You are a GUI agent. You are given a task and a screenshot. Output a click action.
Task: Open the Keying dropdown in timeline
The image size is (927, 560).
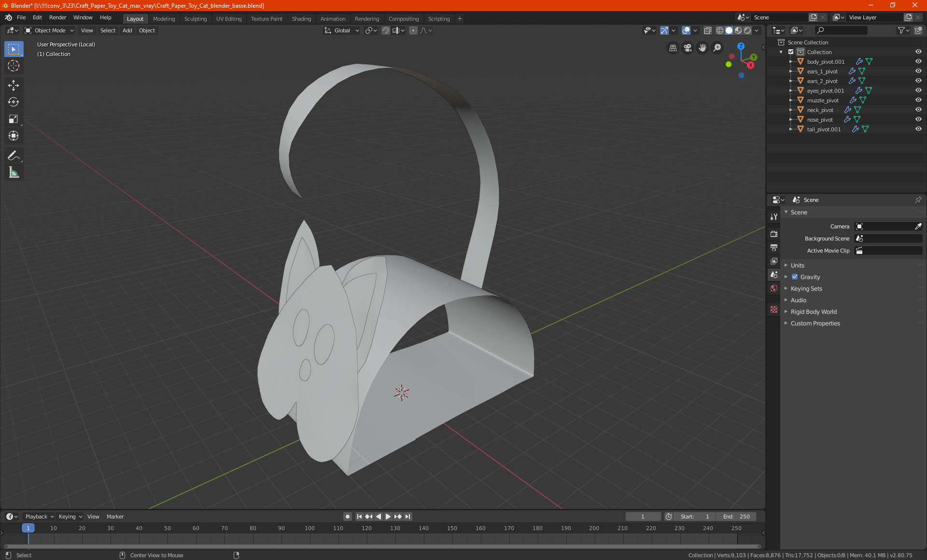pos(70,517)
